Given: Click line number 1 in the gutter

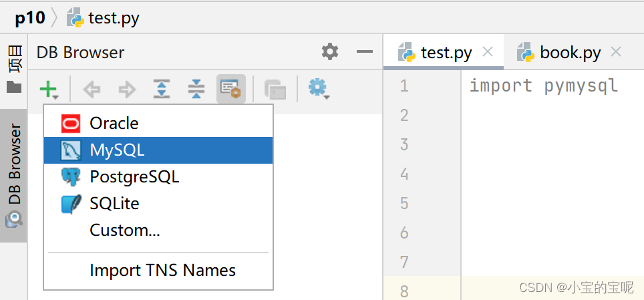Looking at the screenshot, I should tap(404, 86).
